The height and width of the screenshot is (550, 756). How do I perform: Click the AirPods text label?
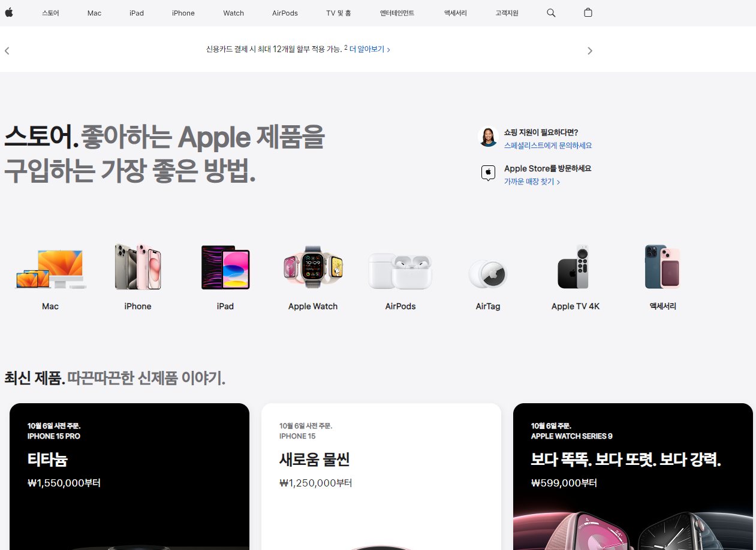pyautogui.click(x=400, y=306)
